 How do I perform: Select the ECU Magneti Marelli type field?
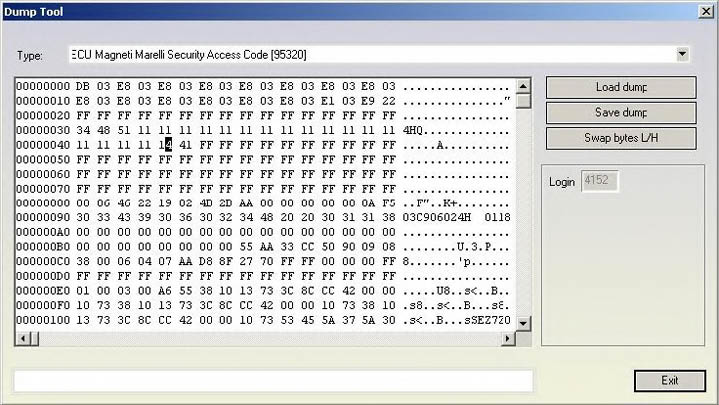tap(370, 53)
